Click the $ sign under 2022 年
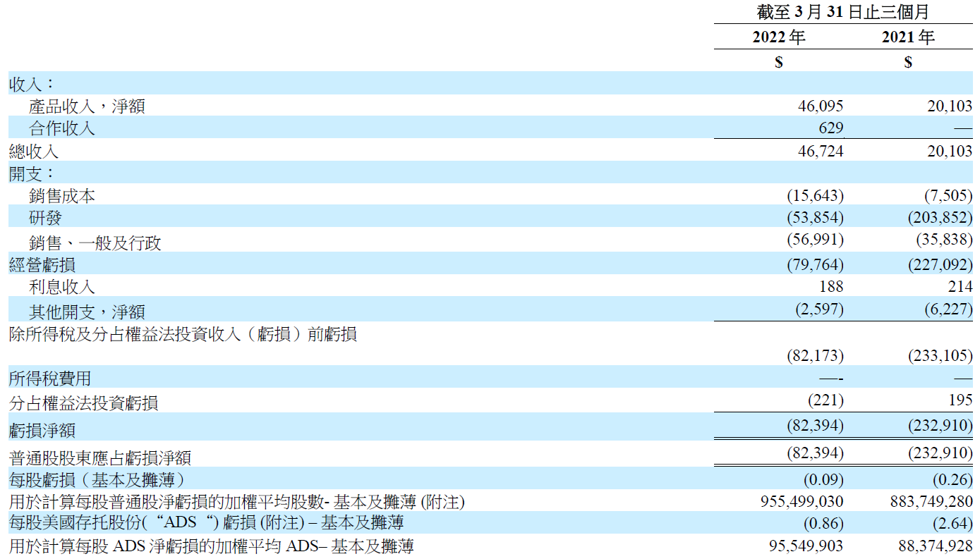The height and width of the screenshot is (559, 980). (x=779, y=62)
